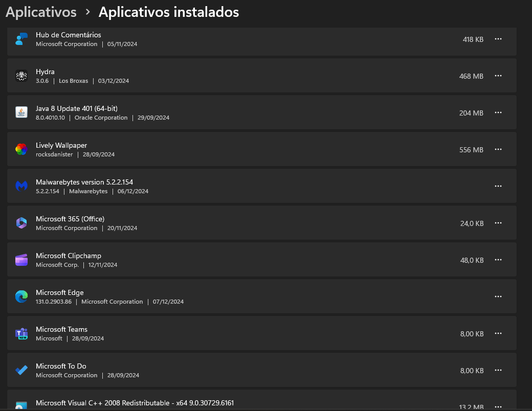This screenshot has width=532, height=411.
Task: Click the Edge version 131.0.2903.86 text
Action: click(54, 302)
